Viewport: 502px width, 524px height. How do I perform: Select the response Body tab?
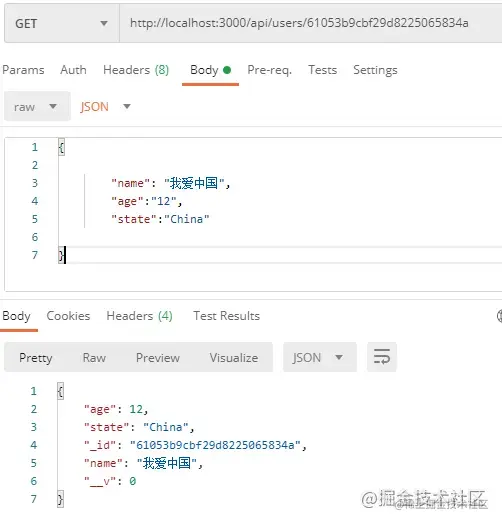pos(16,316)
